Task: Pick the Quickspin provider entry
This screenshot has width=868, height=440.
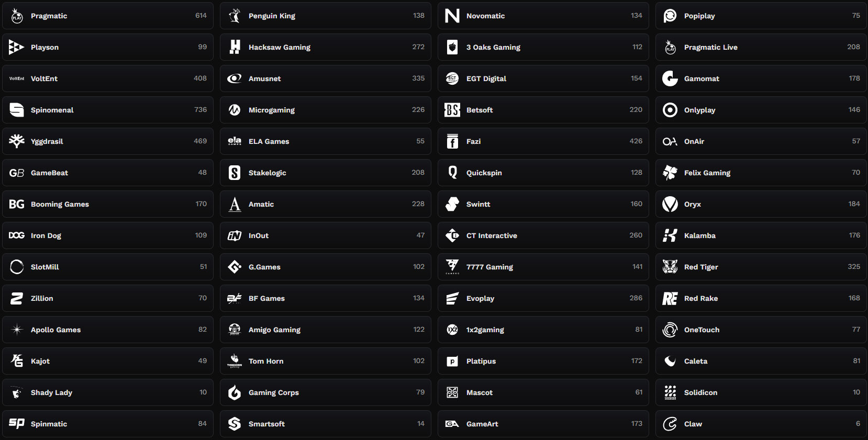Action: coord(543,173)
